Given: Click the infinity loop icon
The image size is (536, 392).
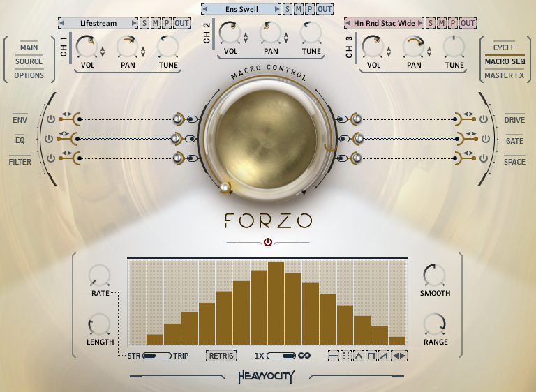Looking at the screenshot, I should (x=304, y=356).
